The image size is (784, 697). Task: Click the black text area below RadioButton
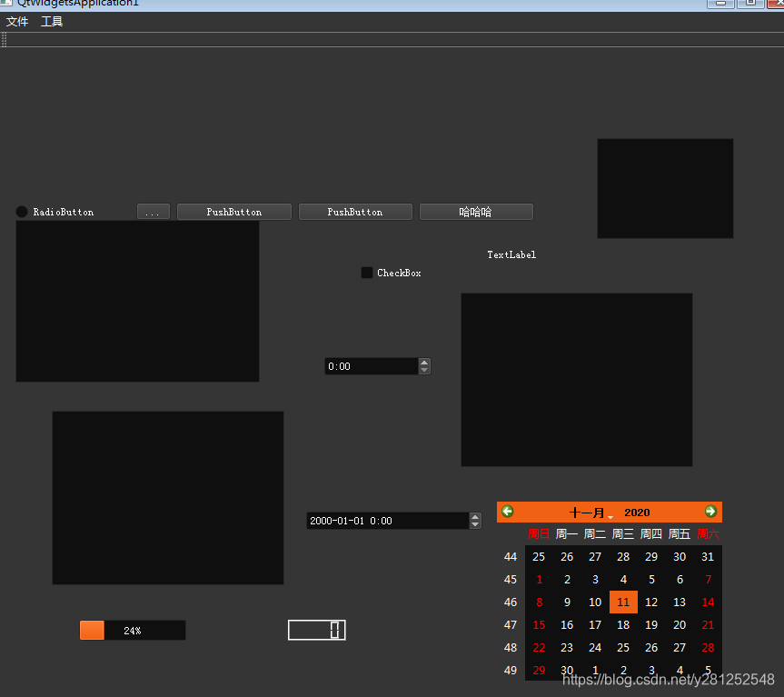click(x=137, y=301)
